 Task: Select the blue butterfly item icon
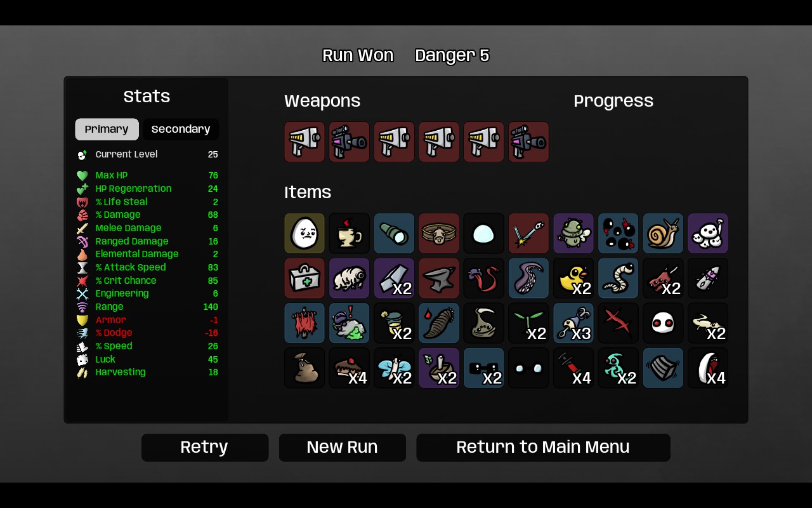coord(394,368)
